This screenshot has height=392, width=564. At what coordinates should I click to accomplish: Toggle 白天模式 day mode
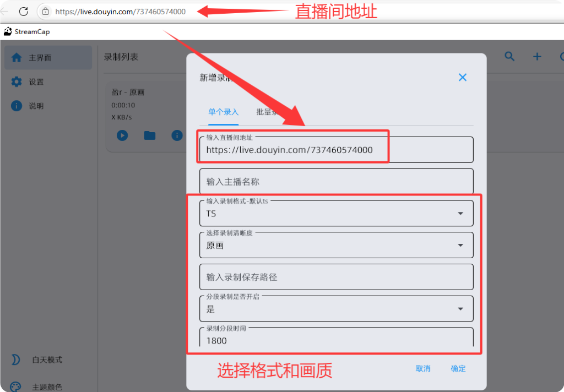tap(47, 360)
